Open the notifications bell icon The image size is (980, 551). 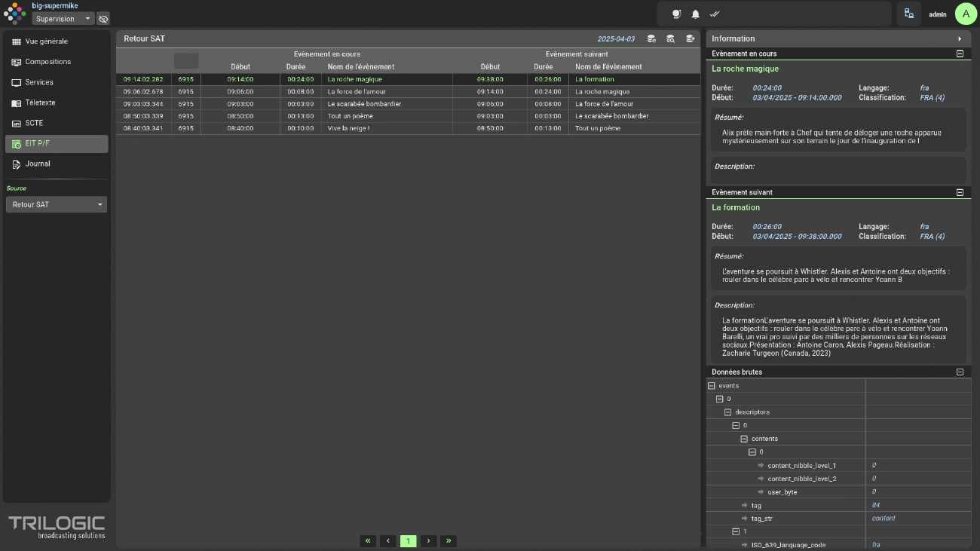696,14
